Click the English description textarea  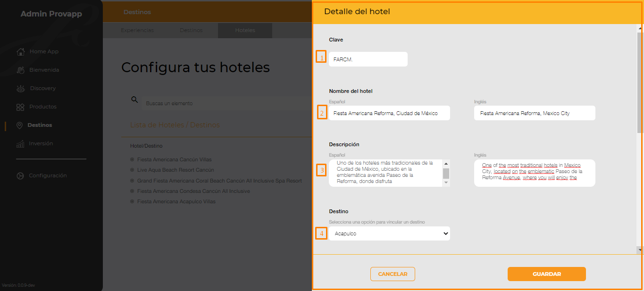pos(535,173)
